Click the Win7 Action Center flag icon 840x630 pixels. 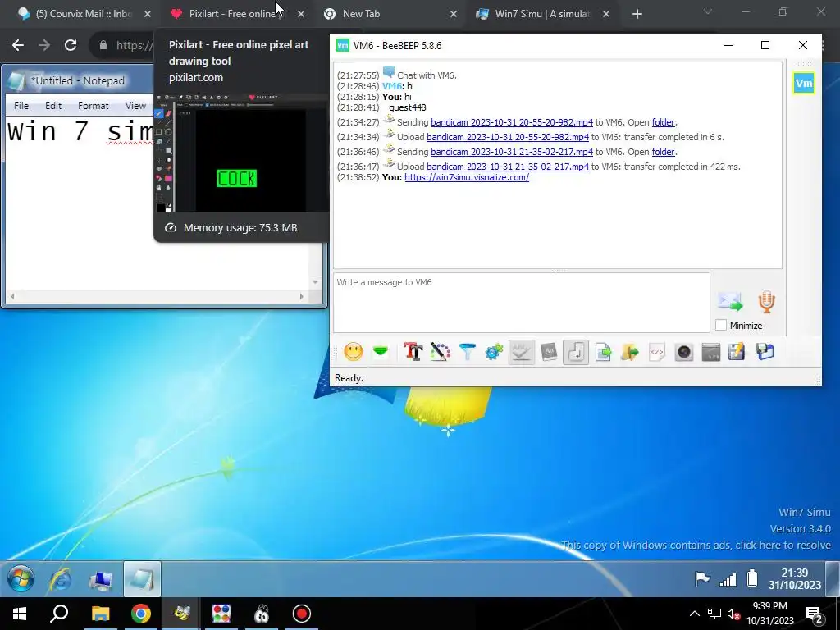coord(702,578)
